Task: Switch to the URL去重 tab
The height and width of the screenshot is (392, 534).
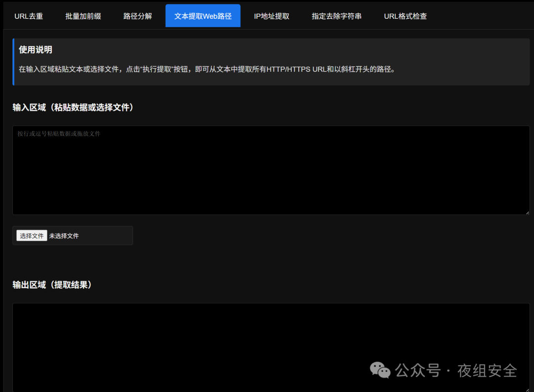Action: coord(28,15)
